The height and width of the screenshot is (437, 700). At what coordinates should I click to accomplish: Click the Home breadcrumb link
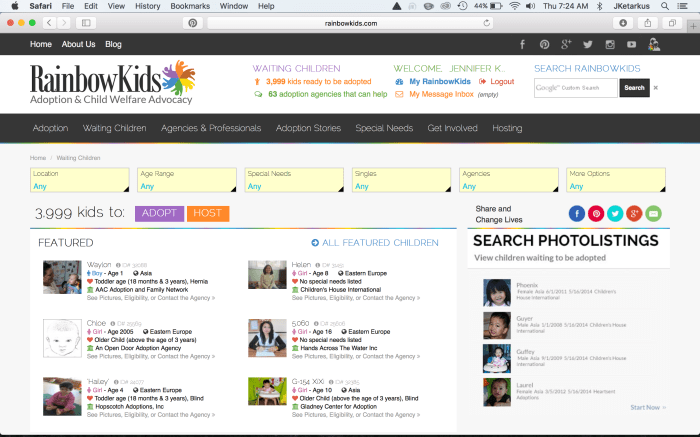click(x=38, y=158)
